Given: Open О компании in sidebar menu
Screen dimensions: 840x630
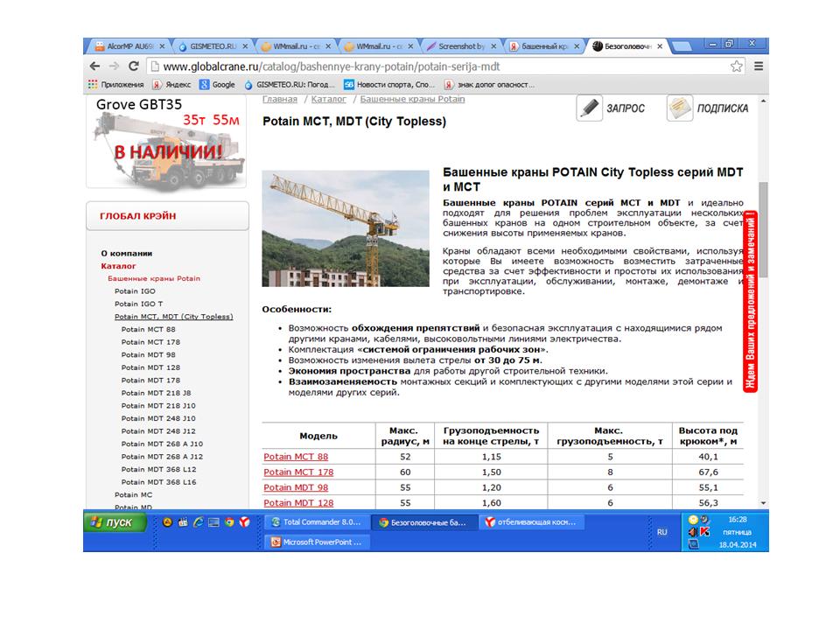Looking at the screenshot, I should (x=126, y=254).
